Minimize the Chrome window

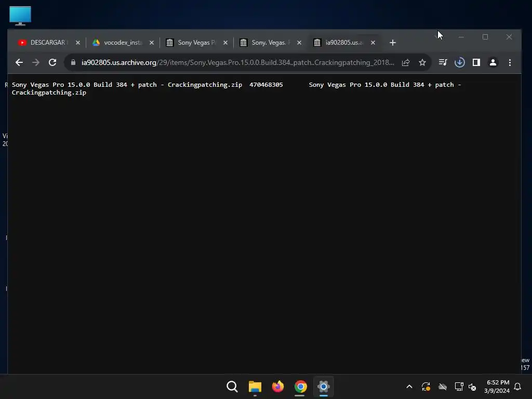[x=461, y=37]
